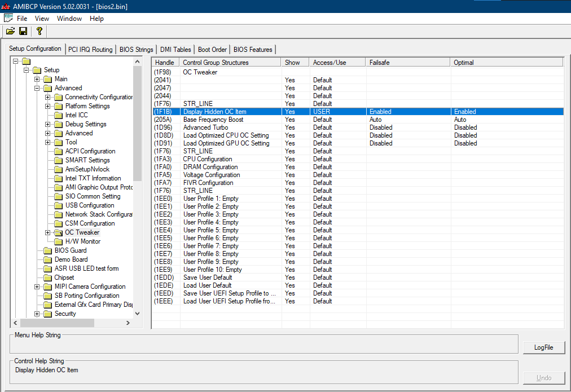Select the Save User Default row
Screen dimensions: 571x392
tap(358, 278)
